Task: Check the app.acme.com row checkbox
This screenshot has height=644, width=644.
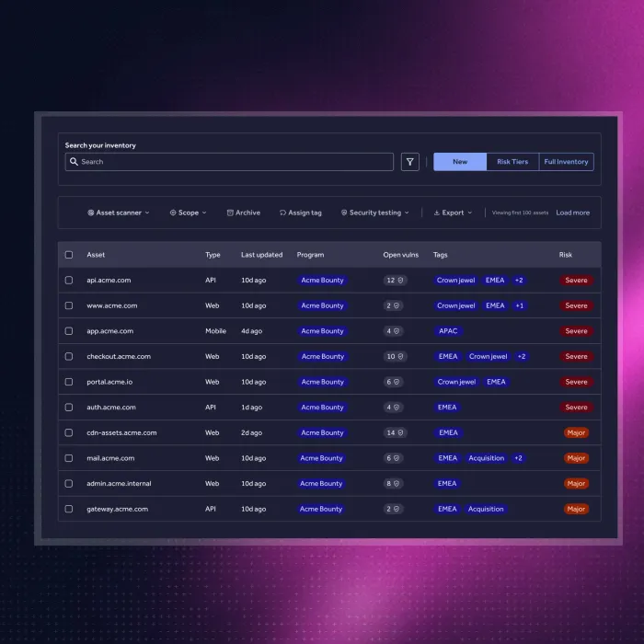Action: [69, 331]
